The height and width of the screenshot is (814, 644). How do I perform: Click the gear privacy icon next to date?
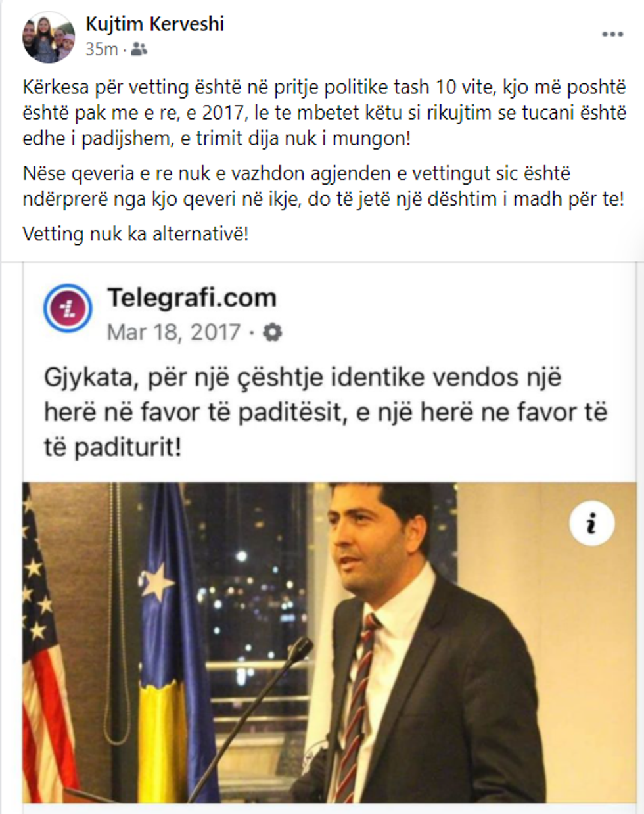click(x=272, y=332)
